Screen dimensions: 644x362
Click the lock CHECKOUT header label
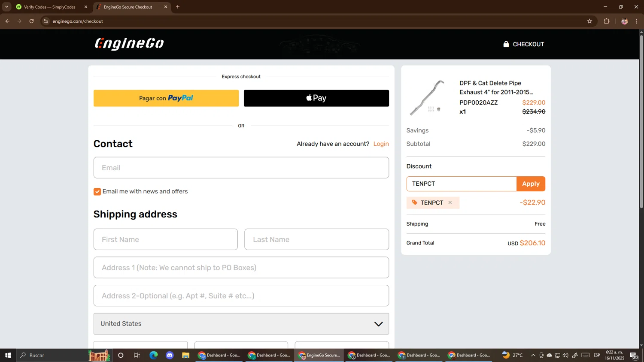[x=523, y=44]
